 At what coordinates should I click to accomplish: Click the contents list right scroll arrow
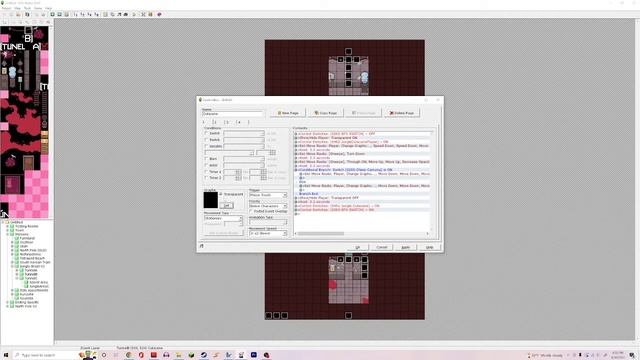(x=427, y=233)
